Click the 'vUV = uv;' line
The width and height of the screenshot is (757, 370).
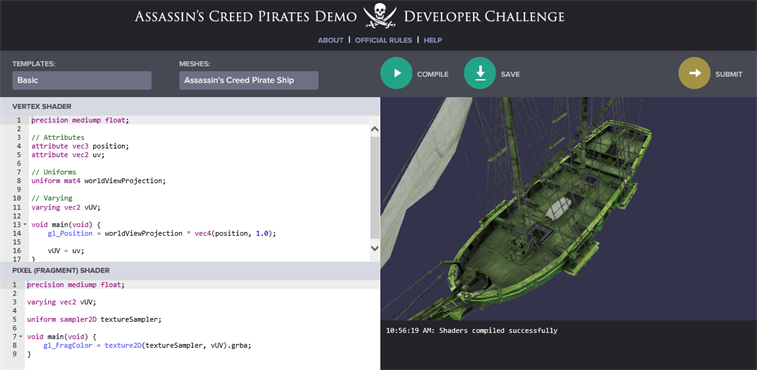point(66,251)
